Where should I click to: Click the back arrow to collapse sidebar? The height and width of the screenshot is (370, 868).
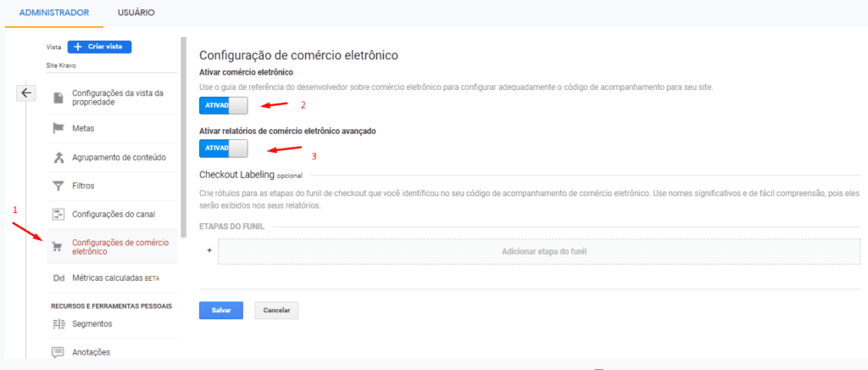27,92
